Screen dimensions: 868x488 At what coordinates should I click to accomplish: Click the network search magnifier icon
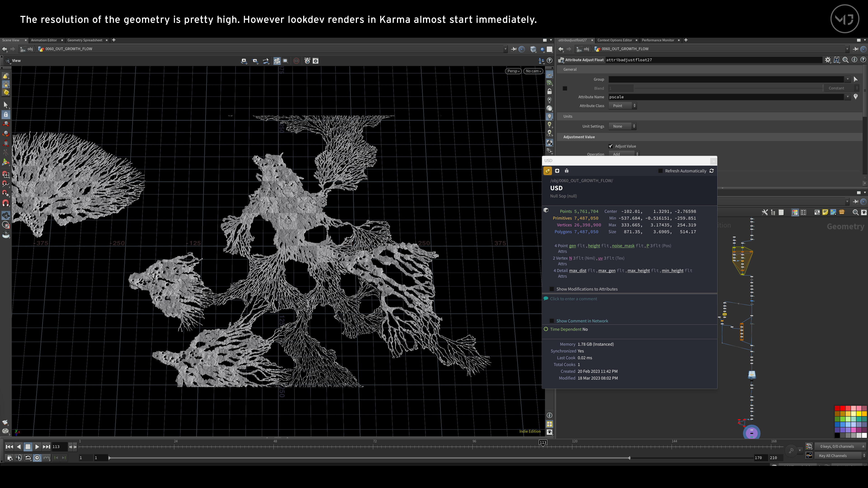click(x=855, y=212)
